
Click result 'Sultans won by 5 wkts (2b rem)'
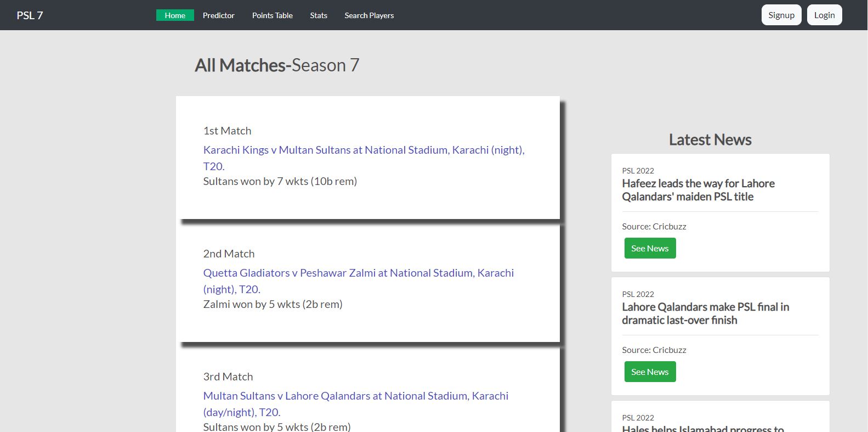[277, 427]
